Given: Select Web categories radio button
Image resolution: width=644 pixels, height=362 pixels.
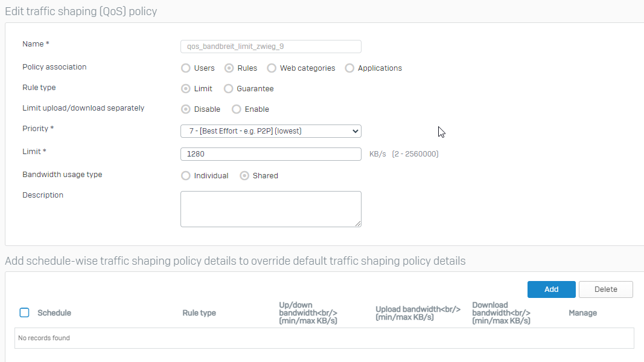Looking at the screenshot, I should 272,68.
